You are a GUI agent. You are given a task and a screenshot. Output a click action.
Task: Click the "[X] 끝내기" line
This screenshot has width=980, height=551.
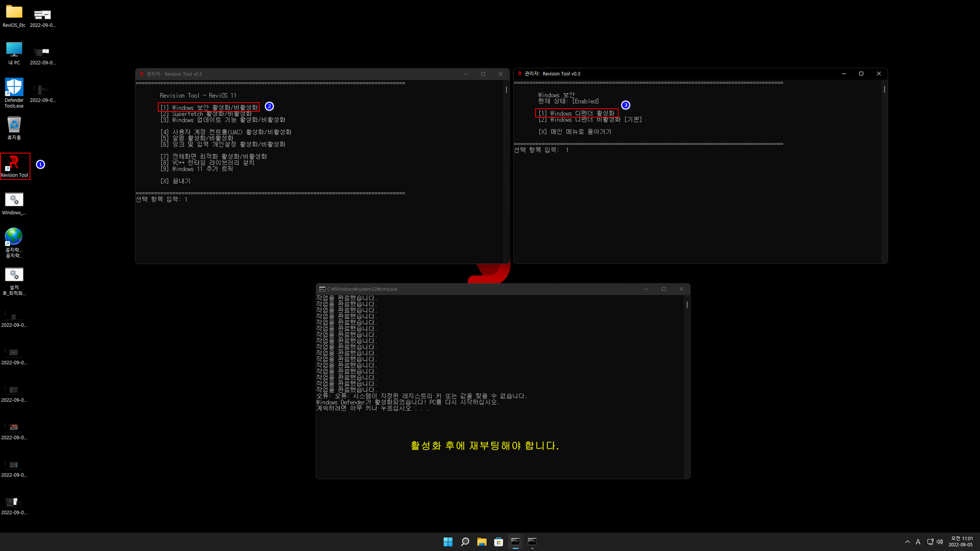click(x=175, y=181)
